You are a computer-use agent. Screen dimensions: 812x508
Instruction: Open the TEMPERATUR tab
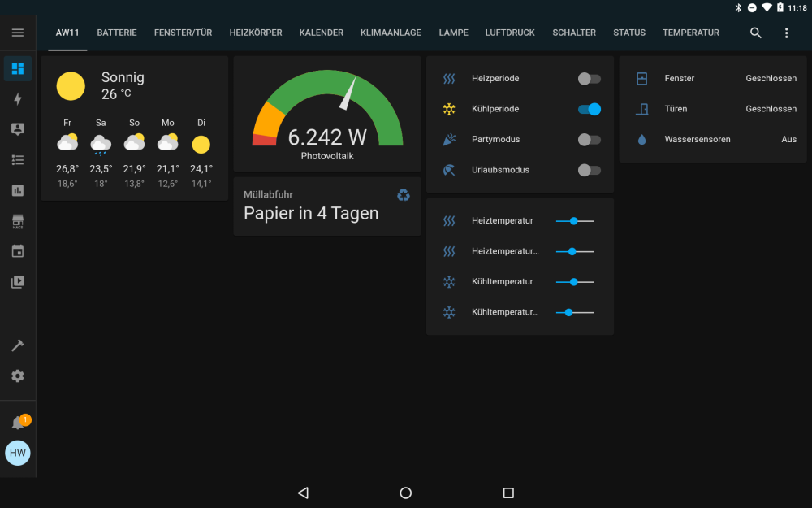(x=691, y=33)
